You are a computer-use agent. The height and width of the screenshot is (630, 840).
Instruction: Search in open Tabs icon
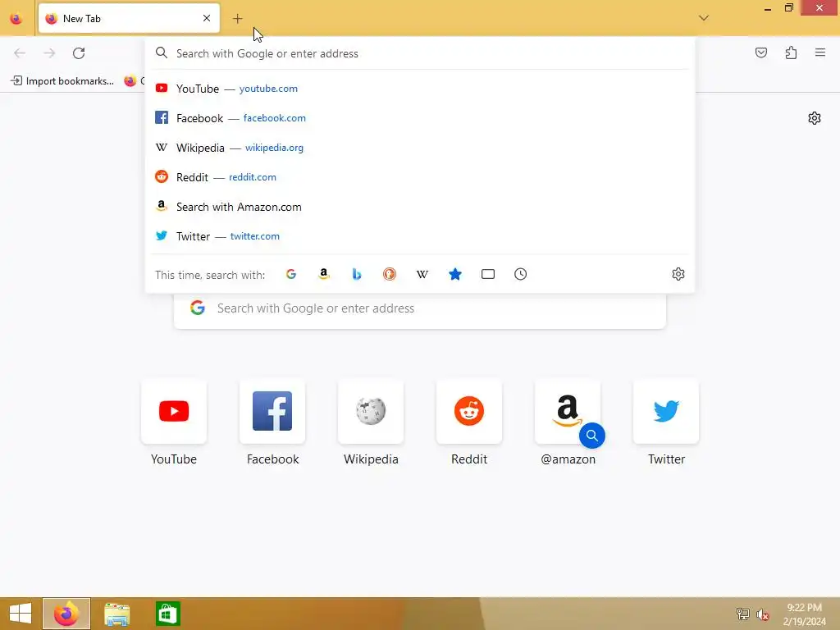[x=487, y=274]
